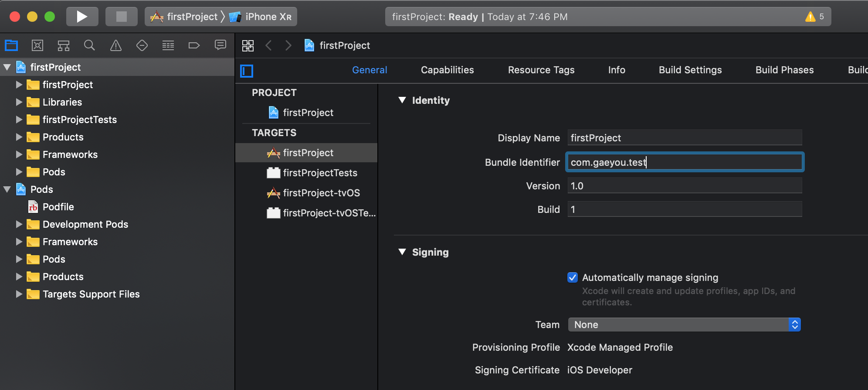
Task: Open the Breakpoint navigator icon
Action: 194,45
